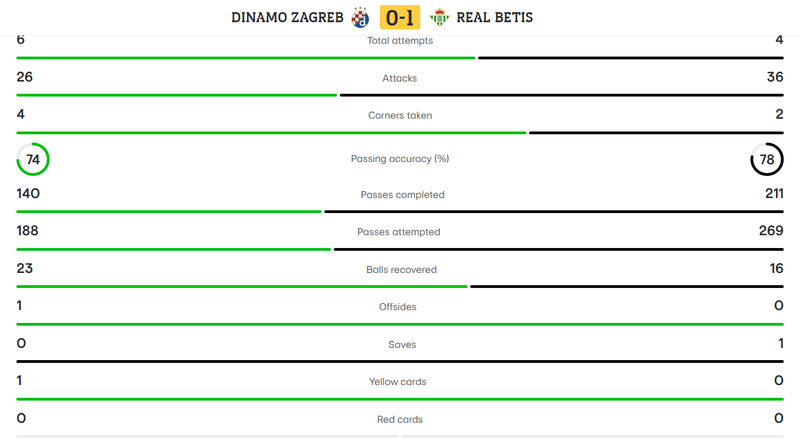Click the Red cards label
The height and width of the screenshot is (440, 800).
[400, 419]
